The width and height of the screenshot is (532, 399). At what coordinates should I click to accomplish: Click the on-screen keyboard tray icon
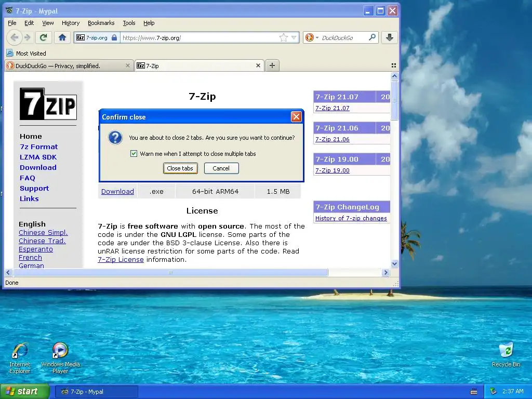(x=474, y=392)
